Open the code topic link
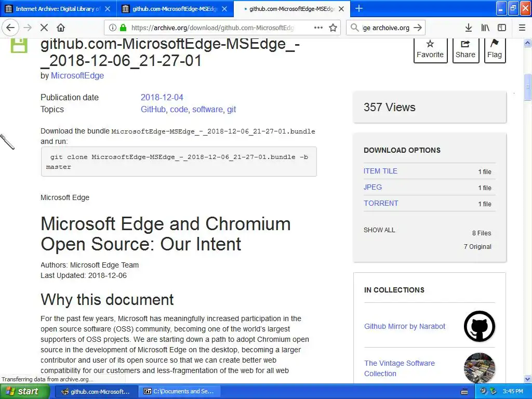The width and height of the screenshot is (532, 399). click(179, 109)
